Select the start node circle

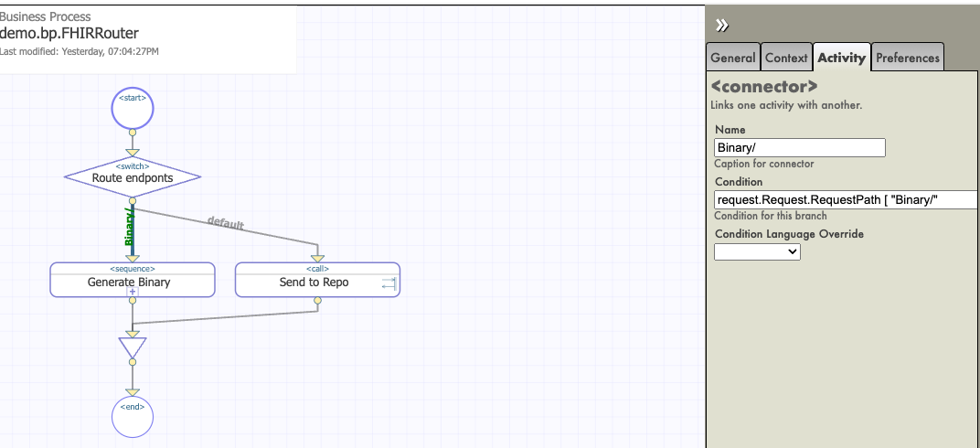tap(133, 109)
